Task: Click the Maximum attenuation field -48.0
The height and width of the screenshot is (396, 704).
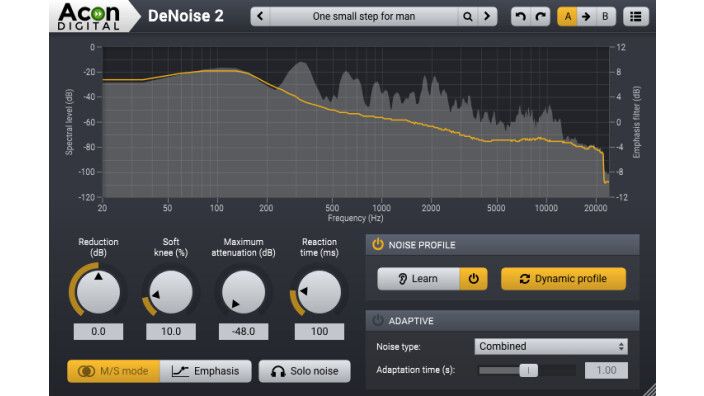Action: point(243,331)
